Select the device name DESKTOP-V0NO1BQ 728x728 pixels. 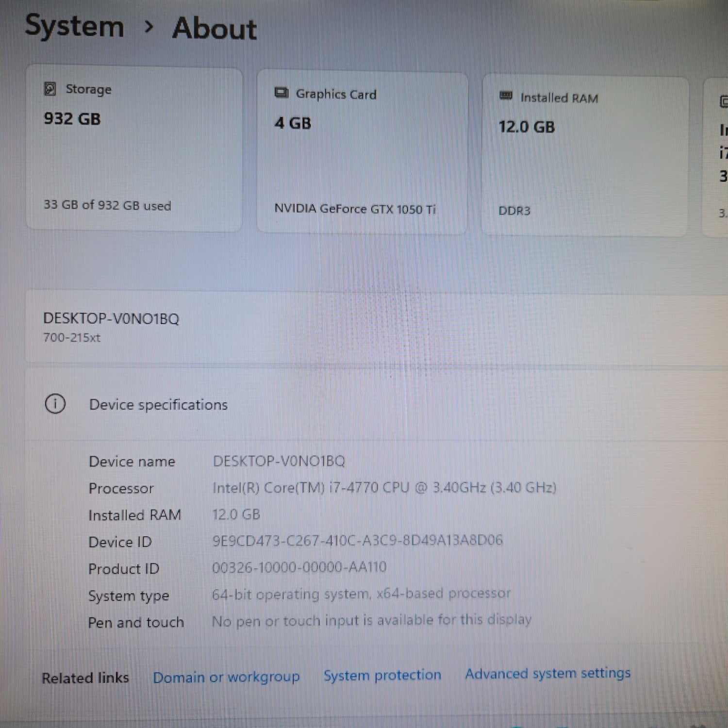[x=112, y=319]
